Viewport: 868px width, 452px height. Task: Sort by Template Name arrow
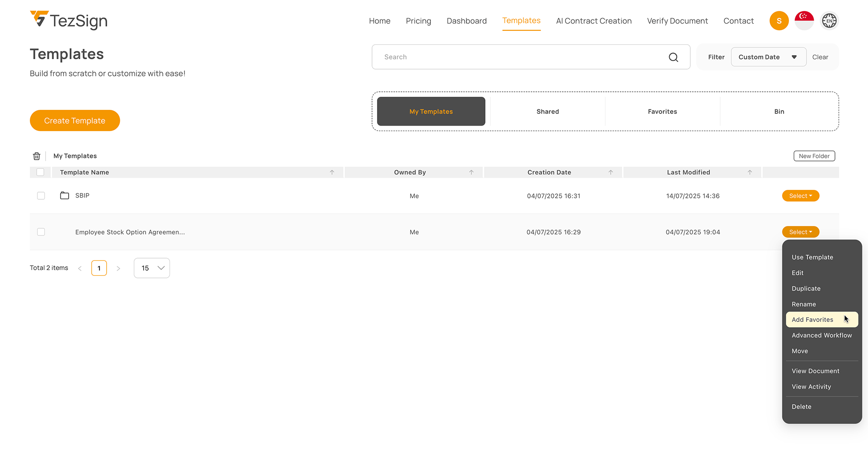coord(332,173)
